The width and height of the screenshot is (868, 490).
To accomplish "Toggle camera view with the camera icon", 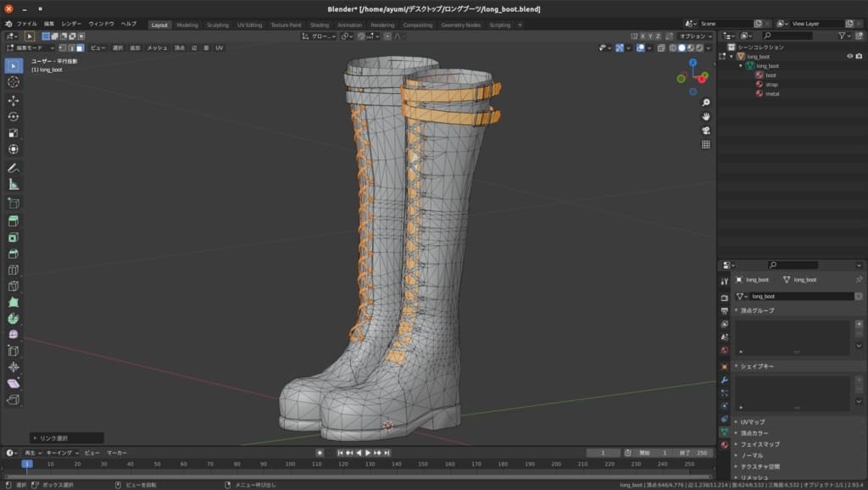I will click(706, 131).
